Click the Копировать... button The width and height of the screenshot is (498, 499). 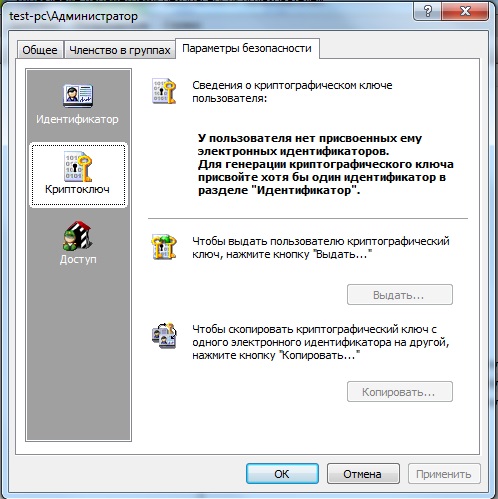[x=400, y=392]
